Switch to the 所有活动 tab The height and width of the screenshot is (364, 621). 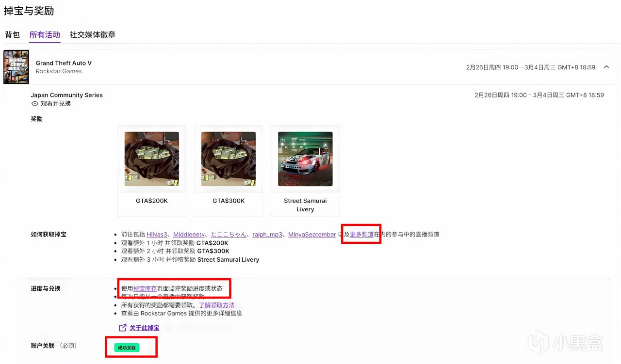pos(45,35)
